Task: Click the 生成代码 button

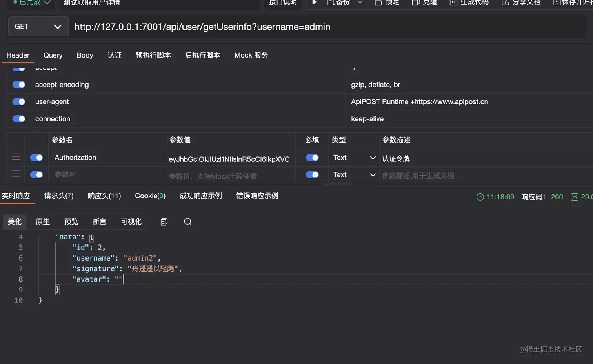Action: (x=469, y=2)
